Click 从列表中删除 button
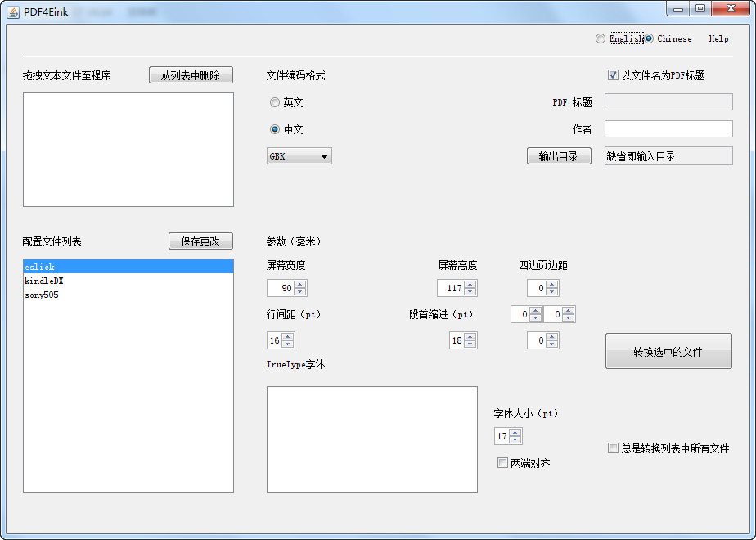756x540 pixels. [x=191, y=75]
